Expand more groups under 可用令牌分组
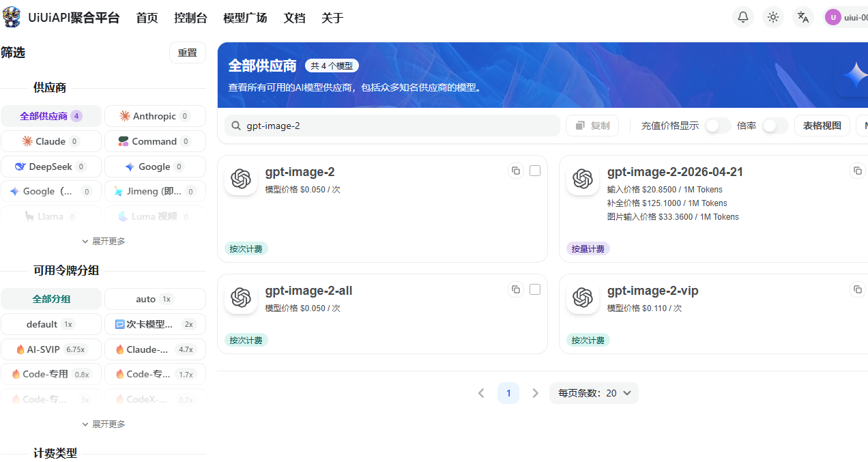868x462 pixels. (103, 424)
